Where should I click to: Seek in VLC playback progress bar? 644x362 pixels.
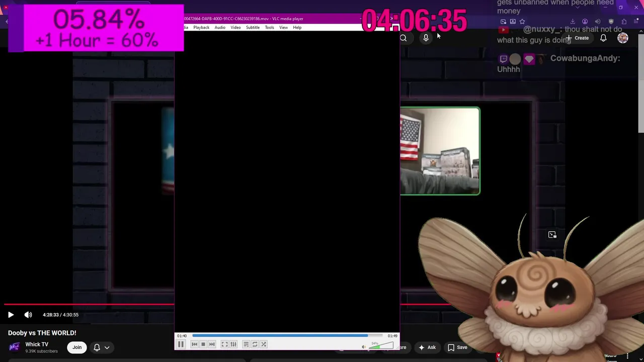(287, 336)
